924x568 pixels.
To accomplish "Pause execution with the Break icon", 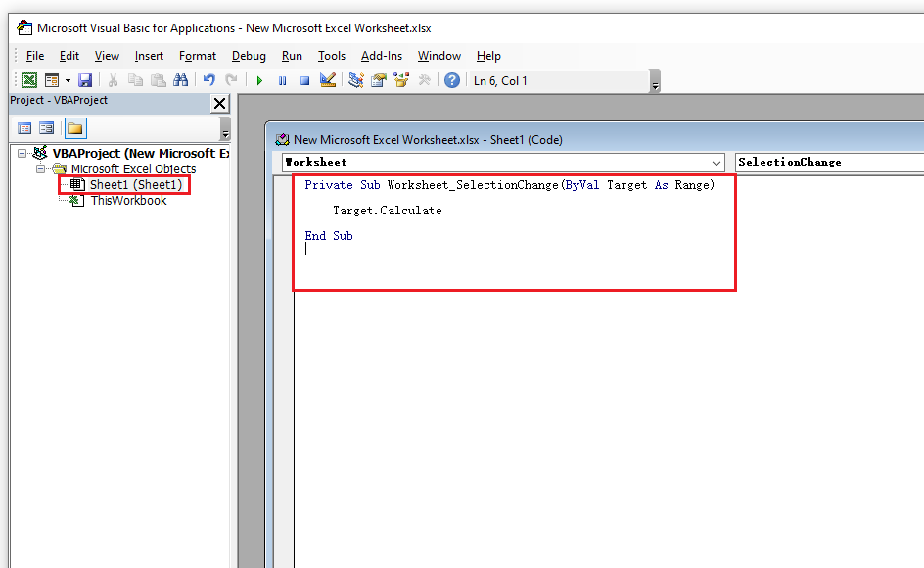I will 282,80.
